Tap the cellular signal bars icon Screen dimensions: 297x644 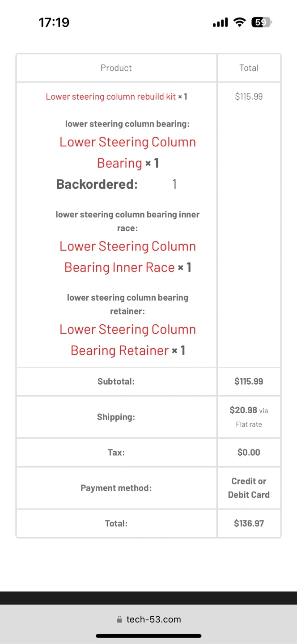point(221,22)
